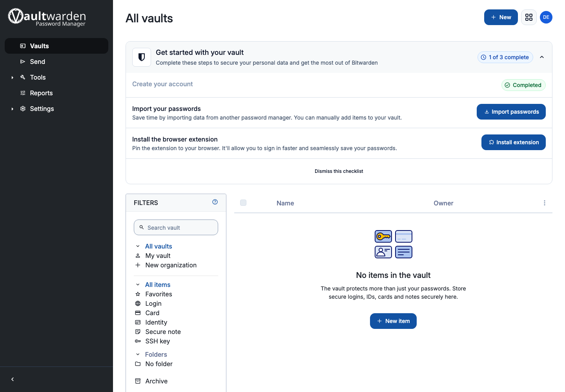Click the 1 of 3 complete progress badge
565x392 pixels.
pos(505,57)
